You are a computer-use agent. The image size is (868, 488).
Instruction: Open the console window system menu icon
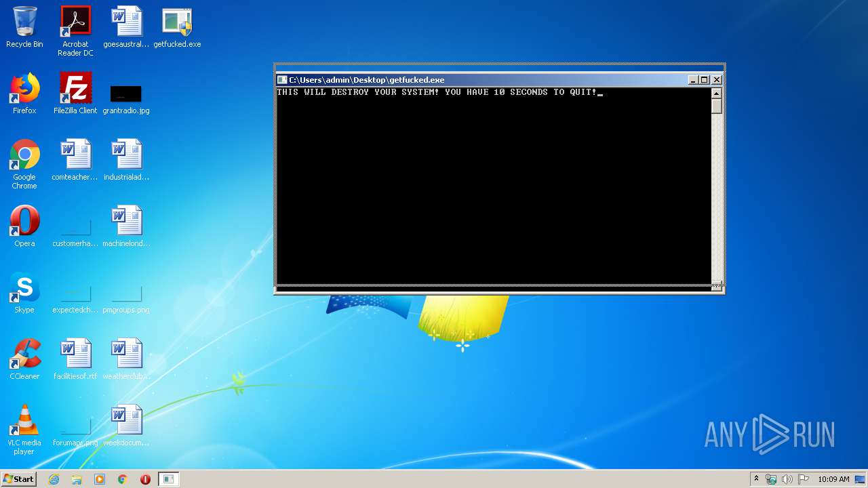(x=282, y=80)
